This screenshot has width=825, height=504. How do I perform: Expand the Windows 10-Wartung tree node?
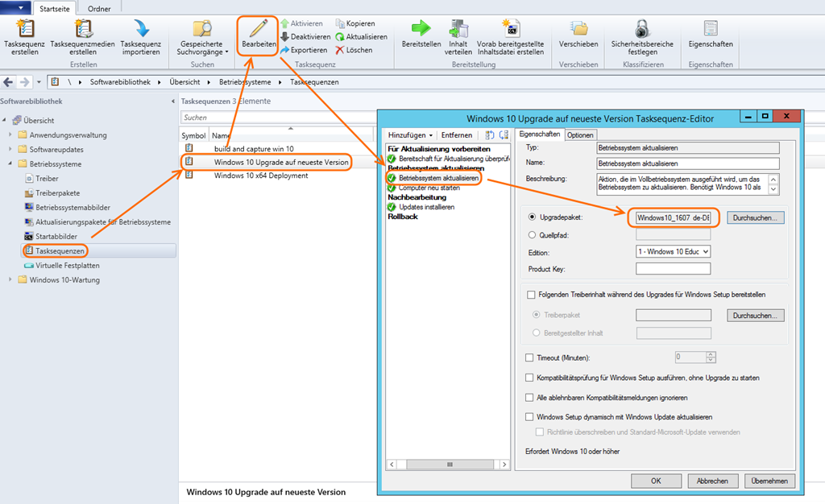tap(10, 280)
